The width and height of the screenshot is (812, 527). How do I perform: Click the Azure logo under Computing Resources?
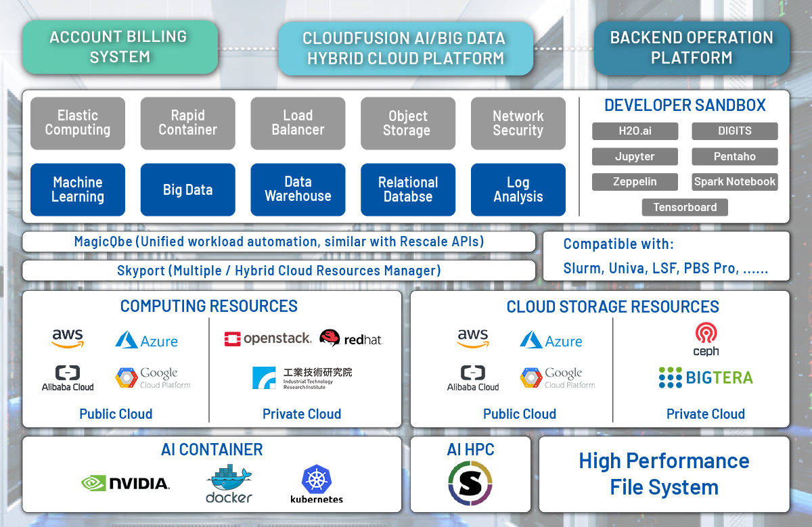pyautogui.click(x=147, y=340)
